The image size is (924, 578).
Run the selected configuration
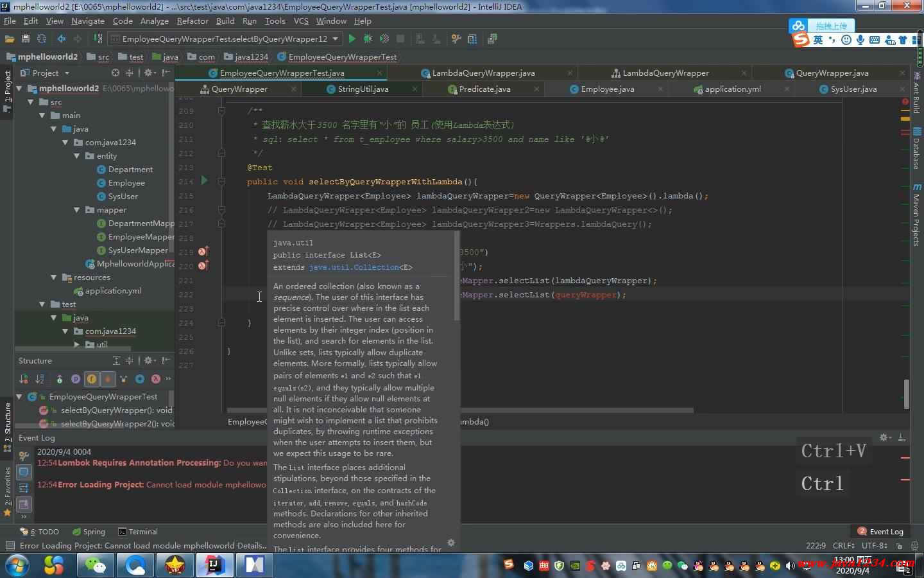point(352,39)
